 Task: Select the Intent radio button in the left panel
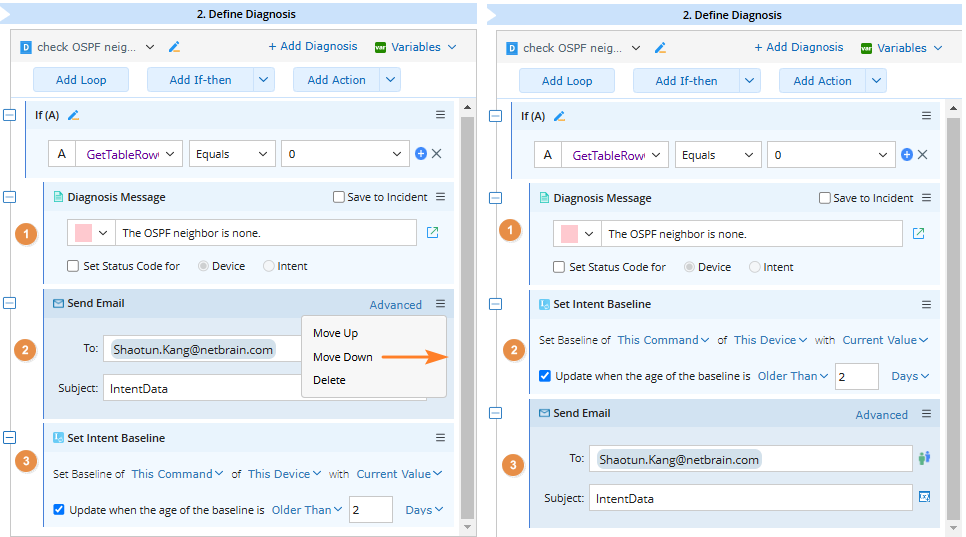pos(269,266)
